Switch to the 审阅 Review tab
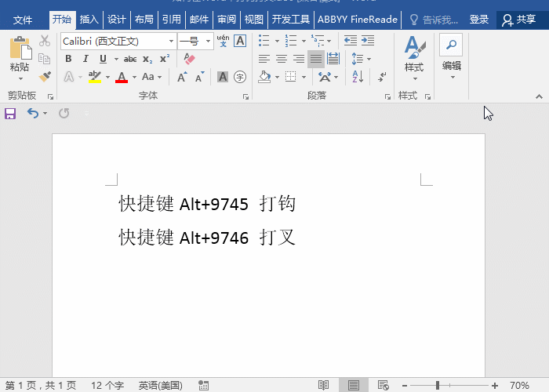The width and height of the screenshot is (549, 392). pyautogui.click(x=227, y=20)
